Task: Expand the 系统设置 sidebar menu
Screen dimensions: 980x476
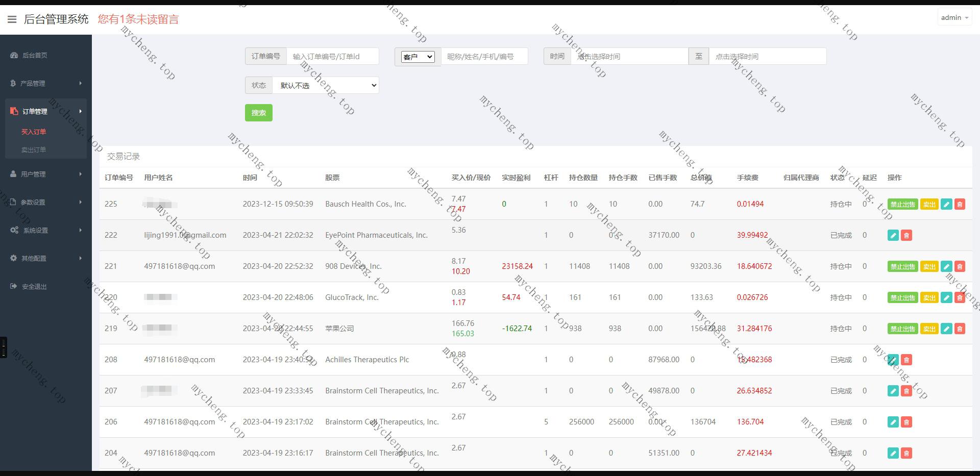Action: tap(46, 230)
